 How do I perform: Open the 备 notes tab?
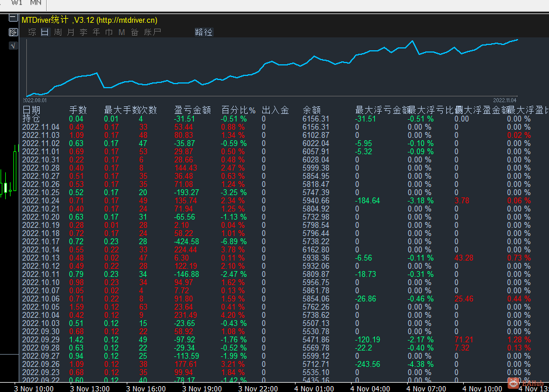(x=134, y=32)
